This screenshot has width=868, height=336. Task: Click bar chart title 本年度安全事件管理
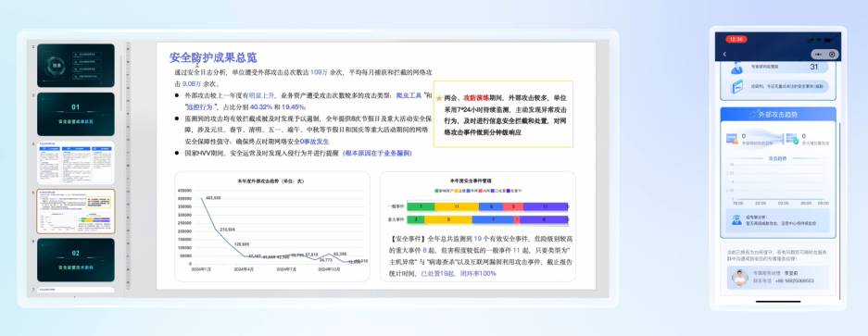pyautogui.click(x=471, y=181)
